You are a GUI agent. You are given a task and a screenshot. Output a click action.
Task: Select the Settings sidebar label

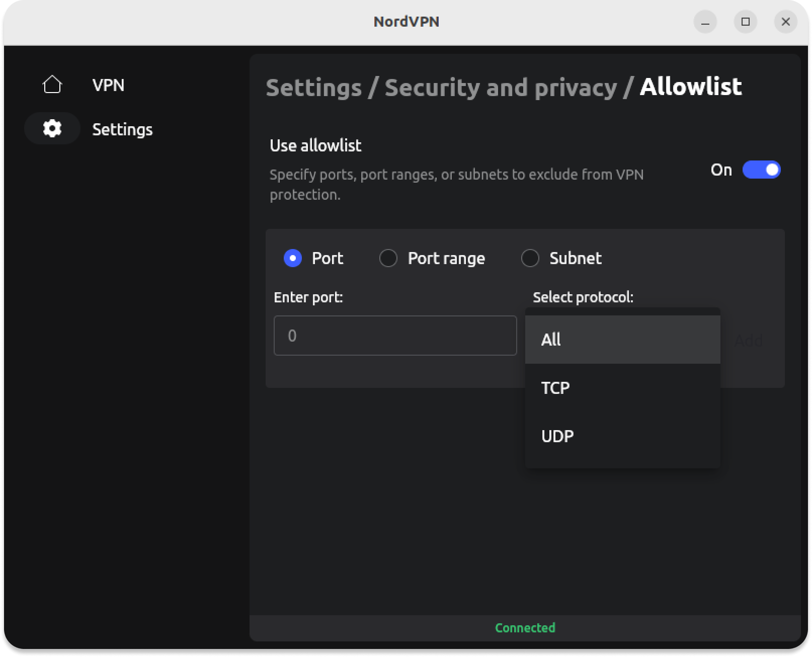coord(122,129)
